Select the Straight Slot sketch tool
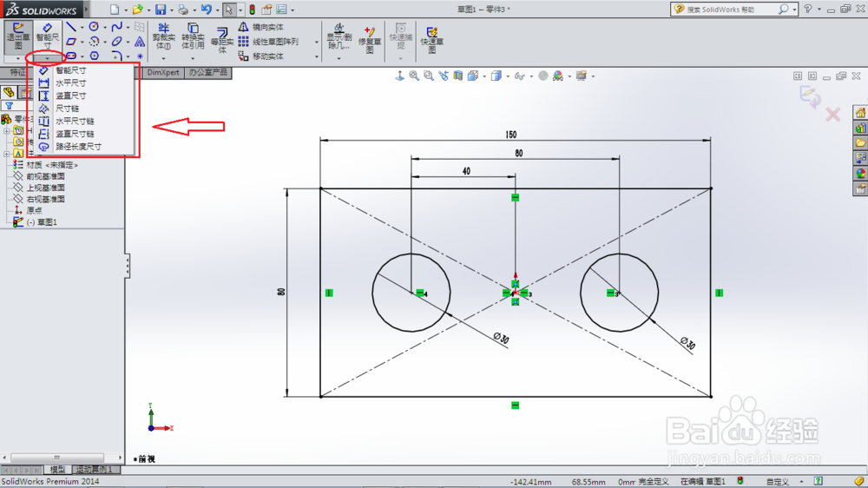 pos(71,56)
